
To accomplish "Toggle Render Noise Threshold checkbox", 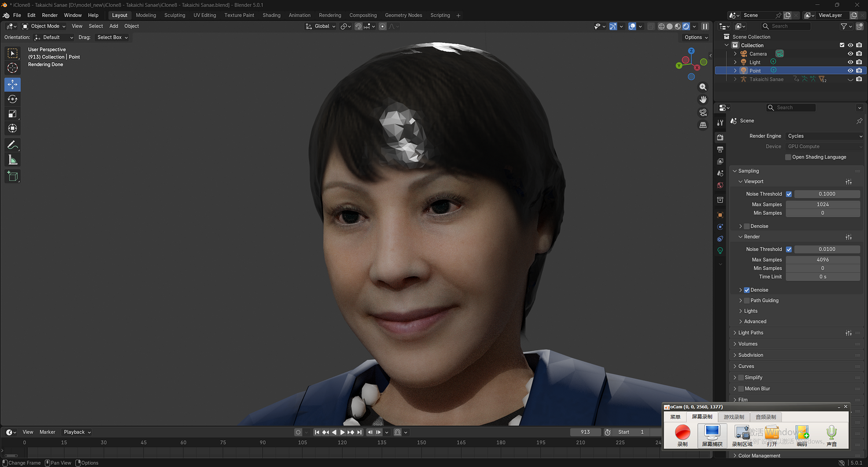I will [789, 249].
